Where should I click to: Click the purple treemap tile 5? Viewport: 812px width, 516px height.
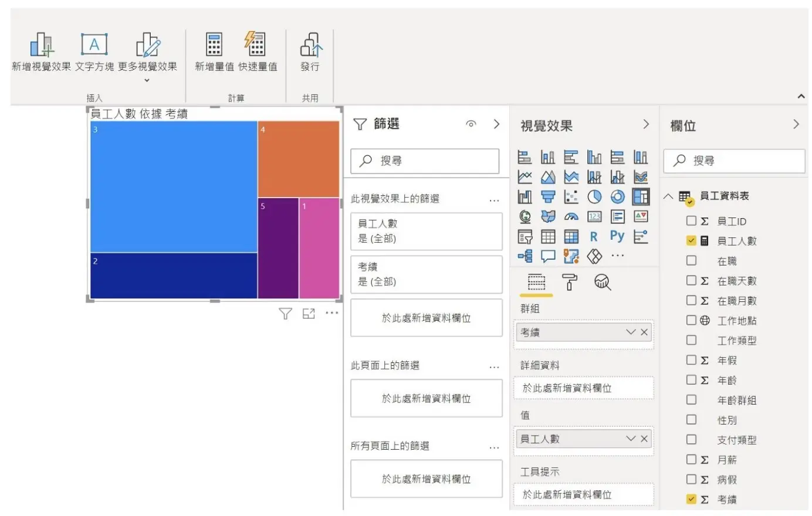pyautogui.click(x=278, y=249)
